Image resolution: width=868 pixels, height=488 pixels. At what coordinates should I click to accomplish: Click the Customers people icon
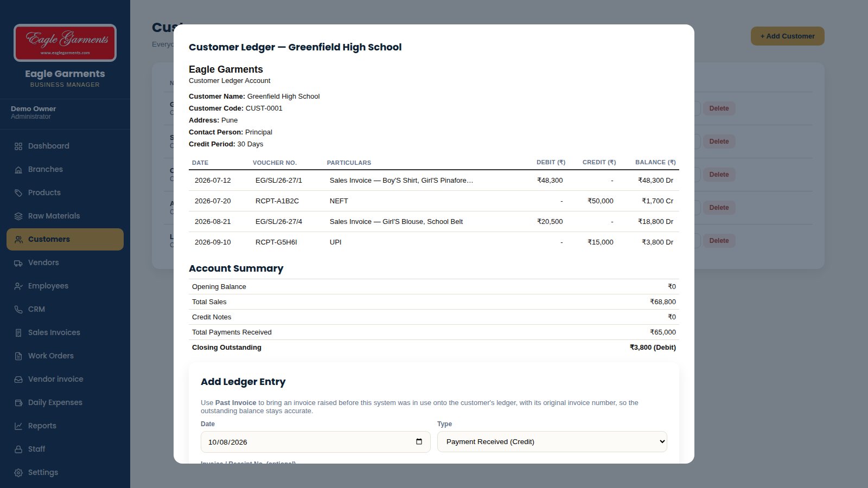pos(18,240)
